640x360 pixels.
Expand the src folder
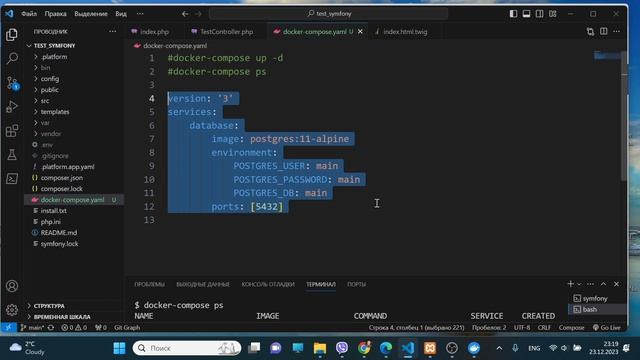coord(45,101)
